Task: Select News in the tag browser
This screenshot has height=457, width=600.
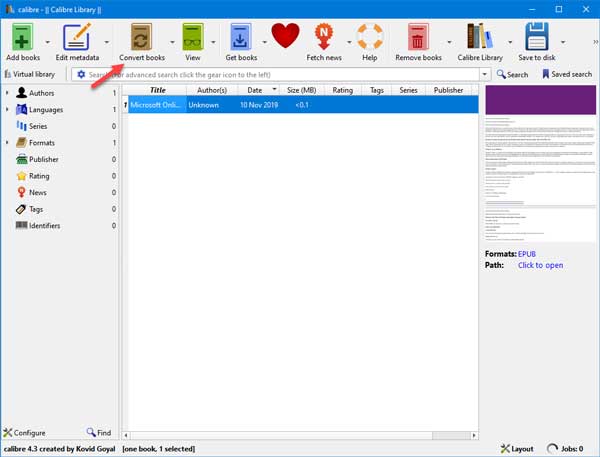Action: 38,193
